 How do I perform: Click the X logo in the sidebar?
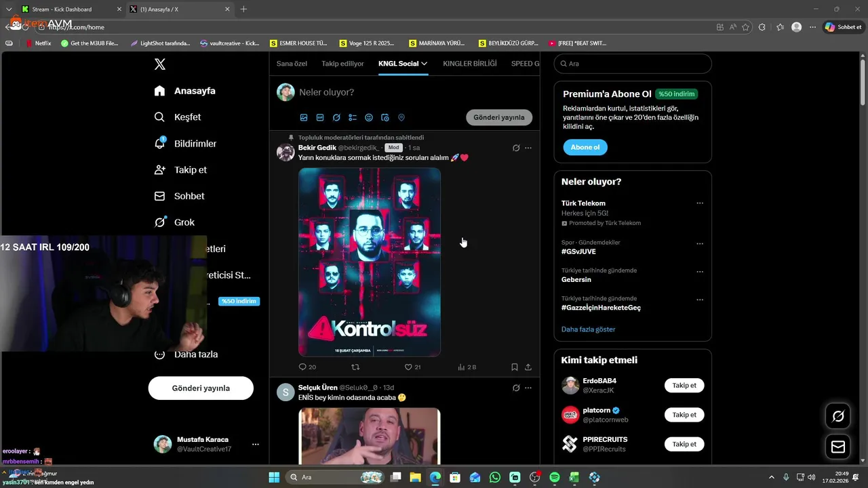click(x=160, y=64)
